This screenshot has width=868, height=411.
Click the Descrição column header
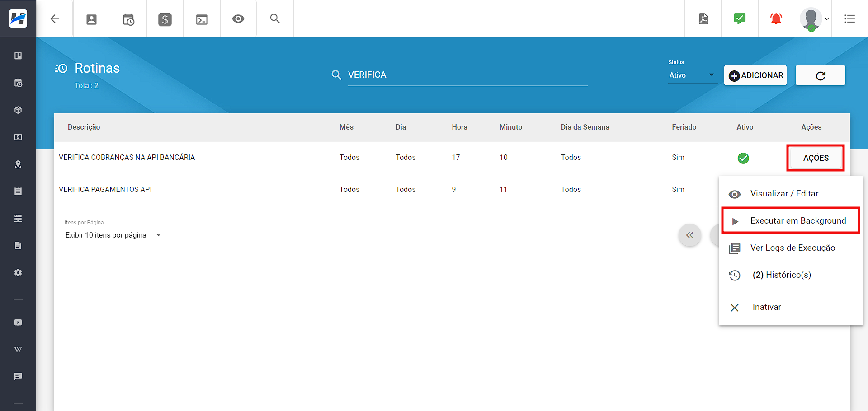tap(84, 127)
